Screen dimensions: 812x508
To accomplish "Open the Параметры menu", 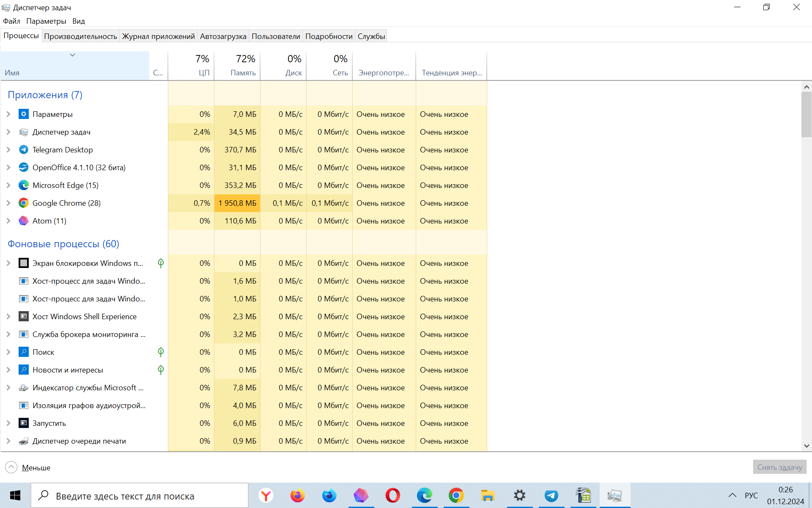I will (46, 21).
